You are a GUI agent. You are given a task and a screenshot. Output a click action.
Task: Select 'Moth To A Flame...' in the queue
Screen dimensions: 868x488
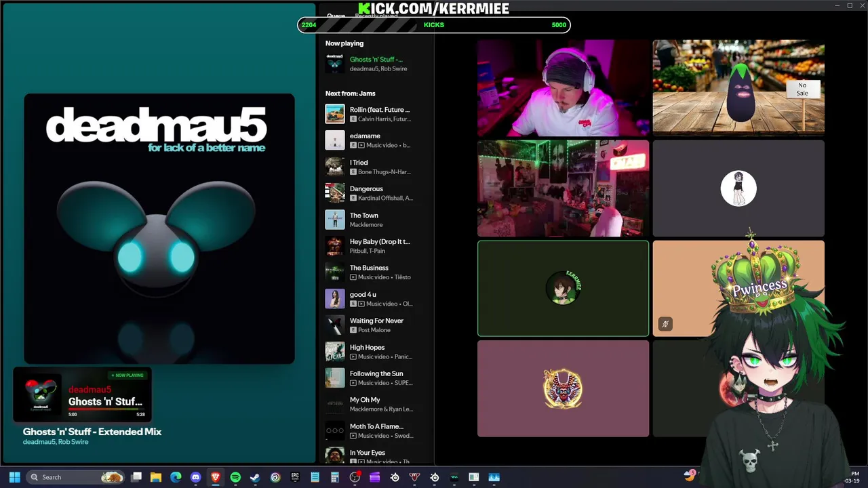376,431
